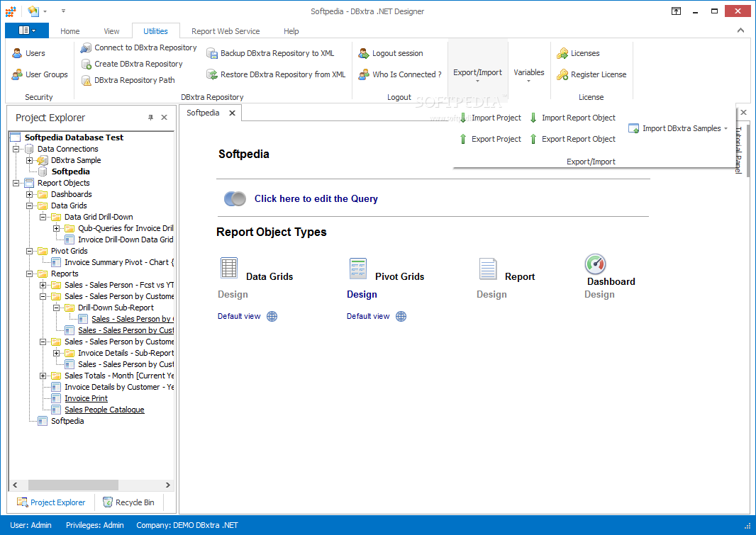
Task: Collapse the Pivot Grids folder
Action: pos(29,251)
